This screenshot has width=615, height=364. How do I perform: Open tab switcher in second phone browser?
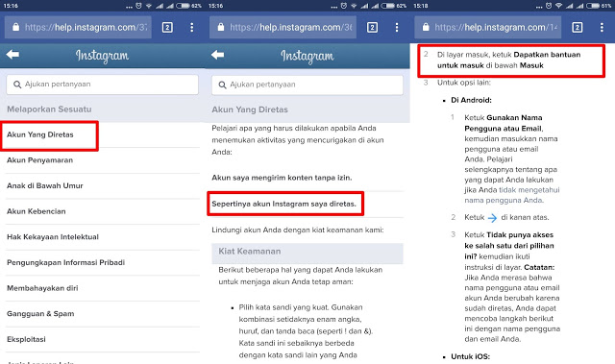(x=372, y=27)
